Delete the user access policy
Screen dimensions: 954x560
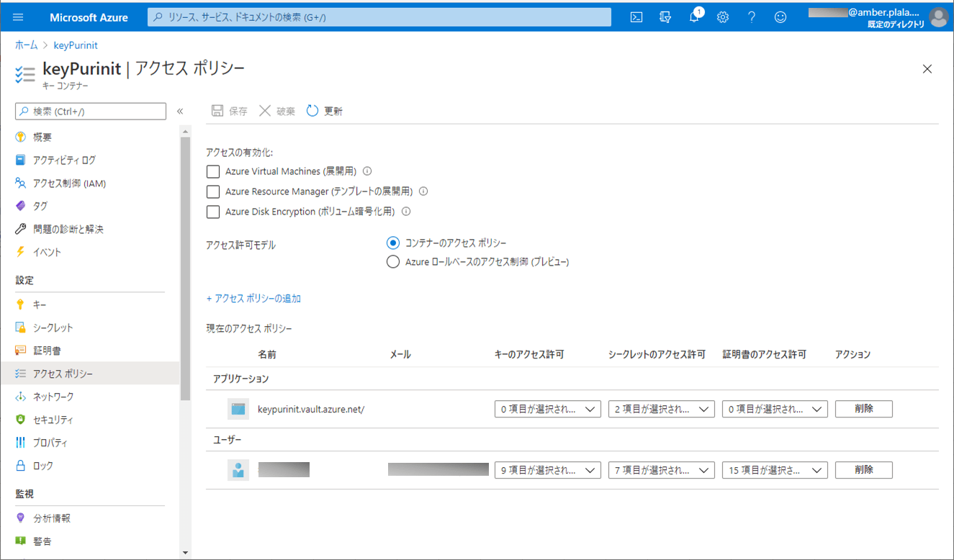click(x=864, y=470)
